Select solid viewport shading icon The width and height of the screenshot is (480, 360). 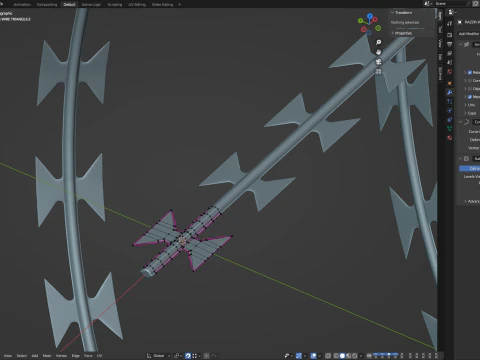point(342,356)
